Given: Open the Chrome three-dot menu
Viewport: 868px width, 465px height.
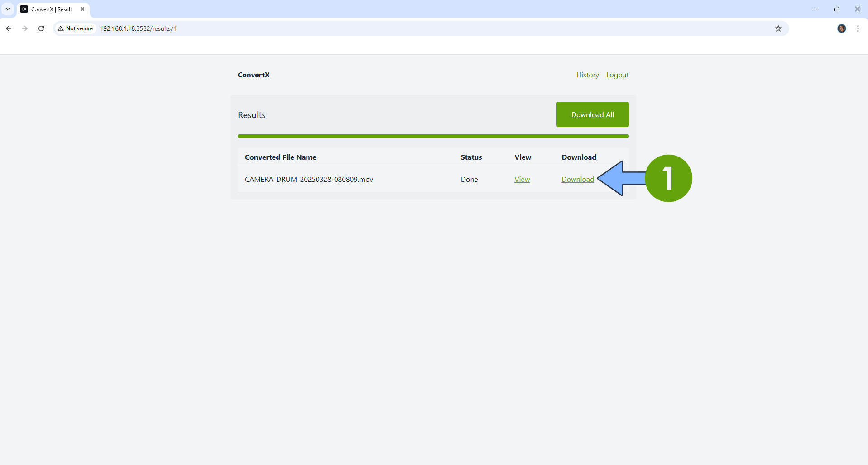Looking at the screenshot, I should click(x=858, y=28).
